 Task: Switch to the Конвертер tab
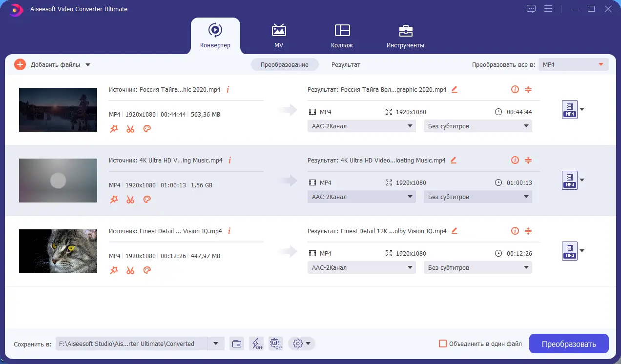[215, 36]
